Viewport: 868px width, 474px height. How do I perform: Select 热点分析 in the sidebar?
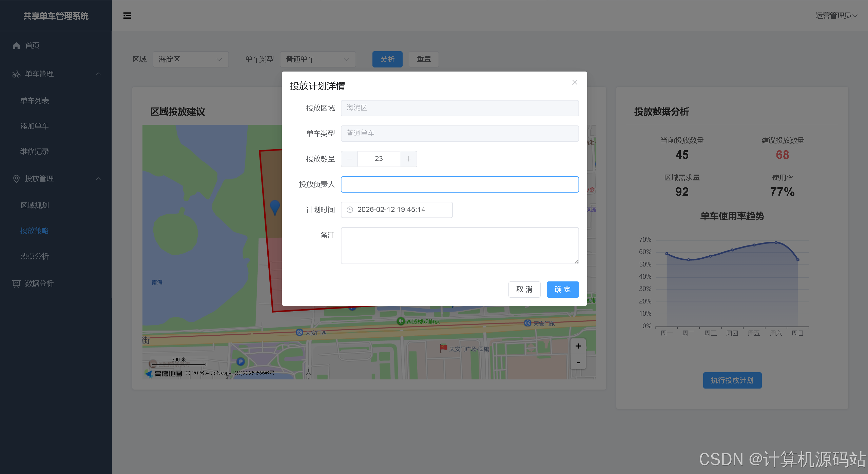click(x=34, y=256)
